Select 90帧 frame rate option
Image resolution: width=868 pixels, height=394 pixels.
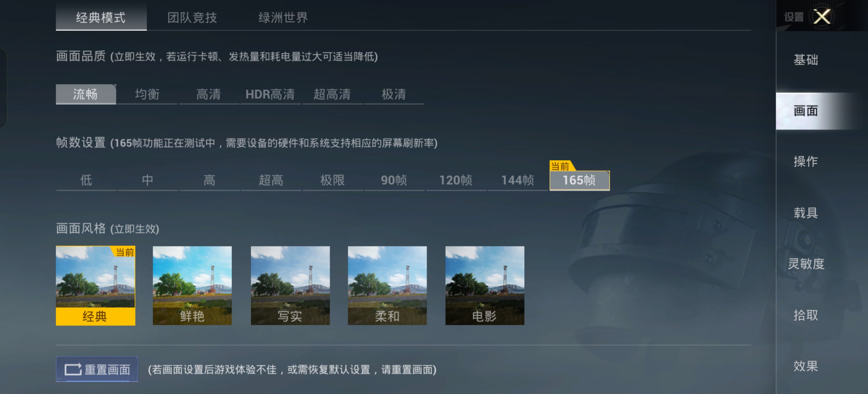click(394, 180)
